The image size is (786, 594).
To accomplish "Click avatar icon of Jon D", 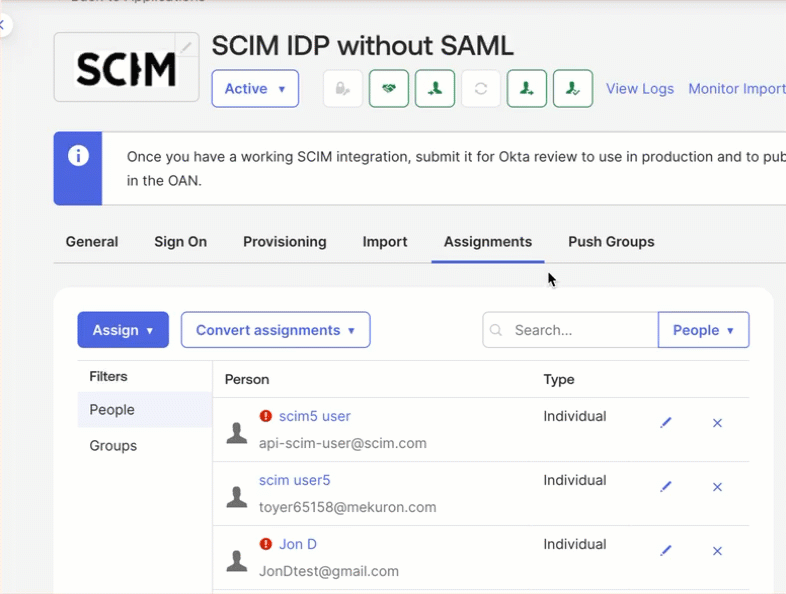I will click(x=237, y=561).
